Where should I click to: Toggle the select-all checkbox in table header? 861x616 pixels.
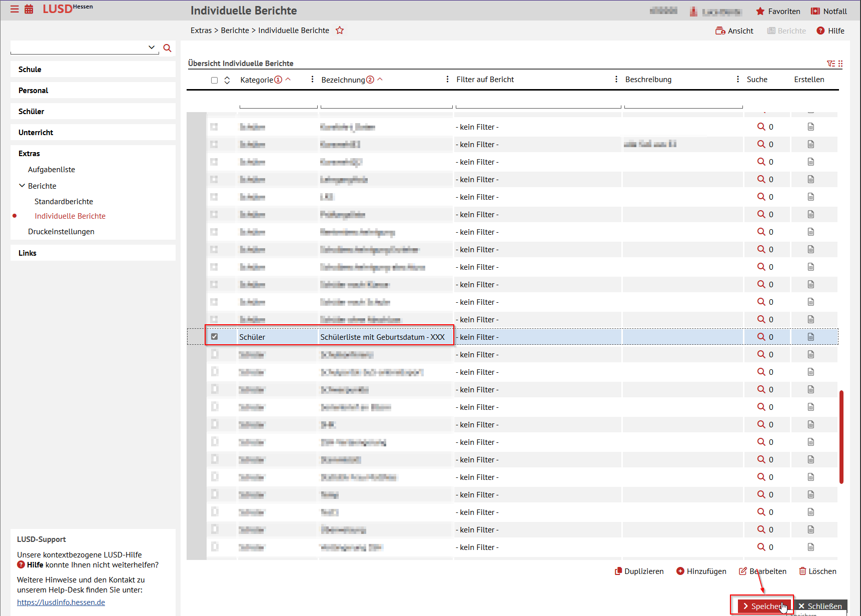[x=214, y=80]
